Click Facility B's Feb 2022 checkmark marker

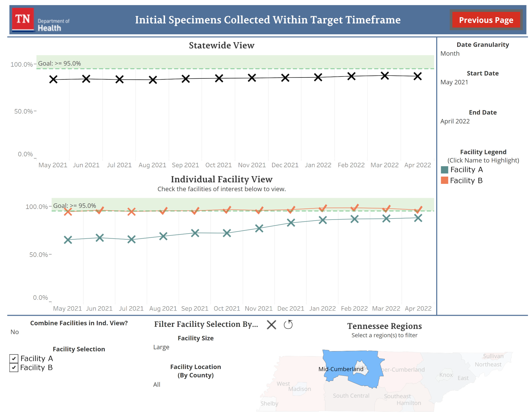click(x=354, y=208)
